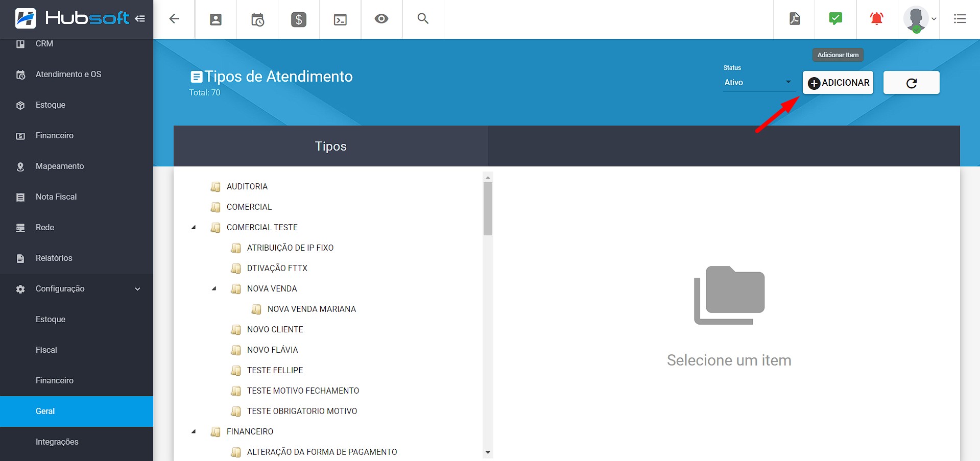Click the AUDITORIA folder icon
Image resolution: width=980 pixels, height=461 pixels.
coord(216,187)
